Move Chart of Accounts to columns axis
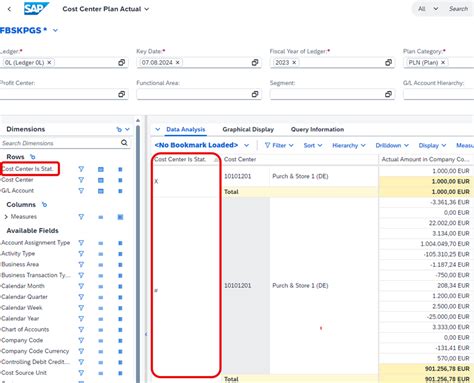Screen dimensions: 474x383 coord(120,330)
